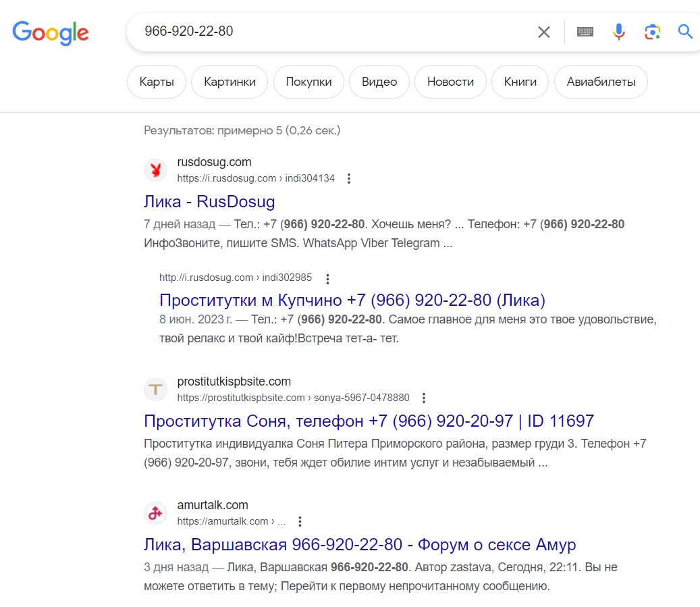Click the prostitutkispbsite.com site favicon
The height and width of the screenshot is (607, 700).
[155, 390]
